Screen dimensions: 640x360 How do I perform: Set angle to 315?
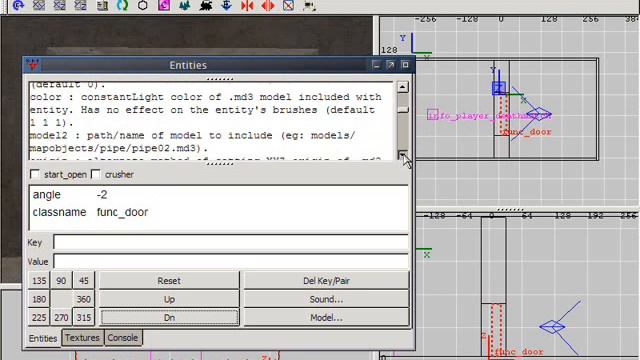click(x=84, y=318)
